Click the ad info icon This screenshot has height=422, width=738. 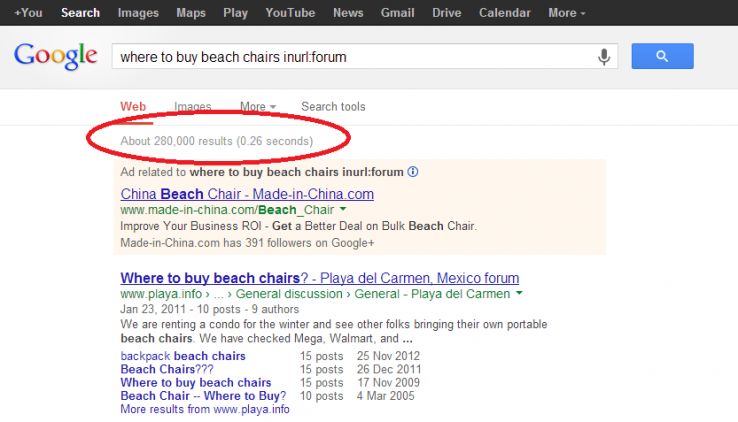413,172
